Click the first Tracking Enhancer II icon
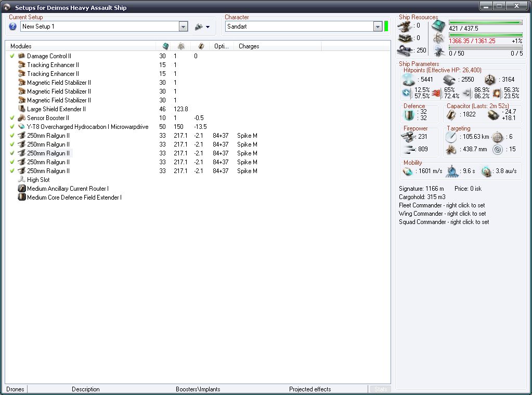Image resolution: width=532 pixels, height=395 pixels. coord(22,65)
